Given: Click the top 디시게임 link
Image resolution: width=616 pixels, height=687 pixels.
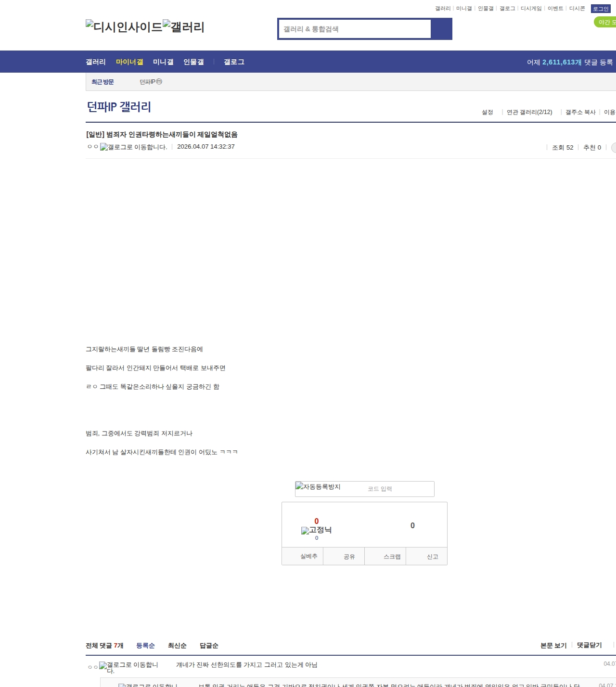Looking at the screenshot, I should (531, 9).
